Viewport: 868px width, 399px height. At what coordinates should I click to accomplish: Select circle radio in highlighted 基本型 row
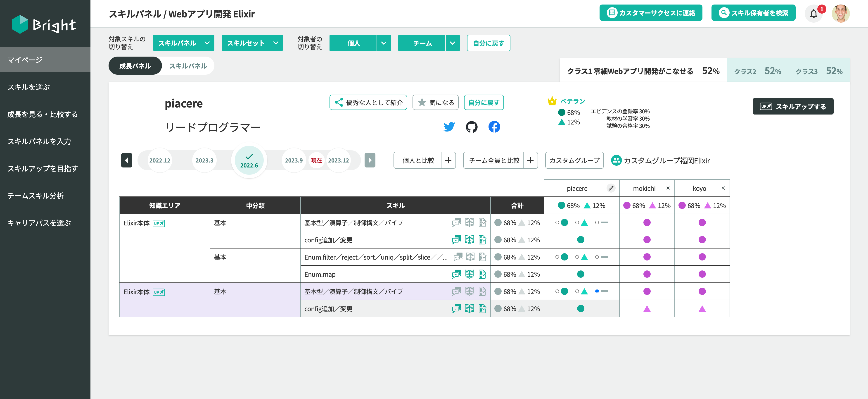coord(557,291)
